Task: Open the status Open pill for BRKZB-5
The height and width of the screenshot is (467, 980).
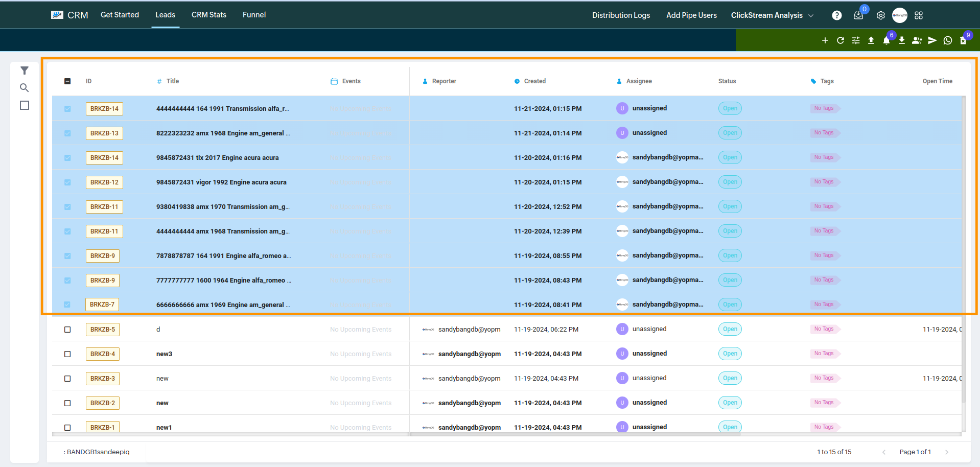Action: click(x=730, y=329)
